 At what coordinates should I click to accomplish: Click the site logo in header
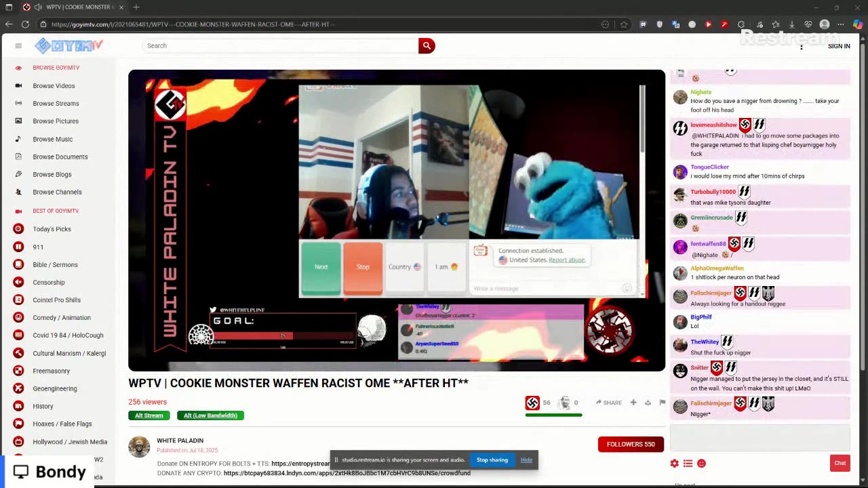point(68,45)
